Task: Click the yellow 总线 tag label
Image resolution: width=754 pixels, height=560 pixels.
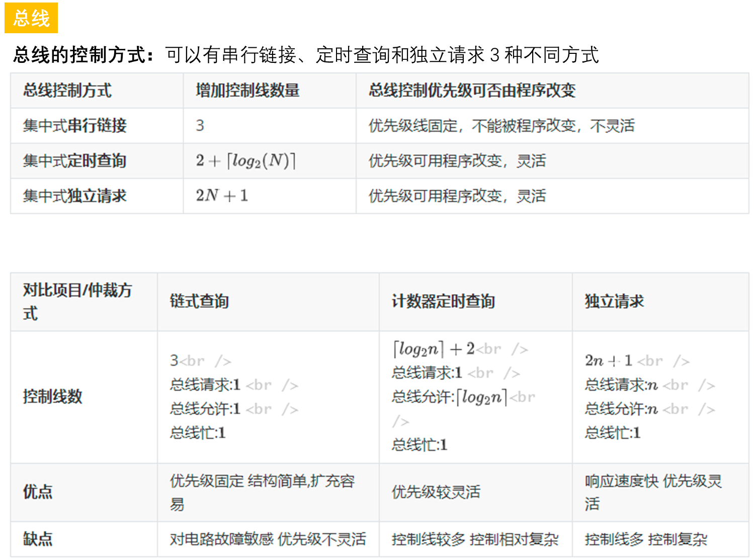Action: [31, 18]
